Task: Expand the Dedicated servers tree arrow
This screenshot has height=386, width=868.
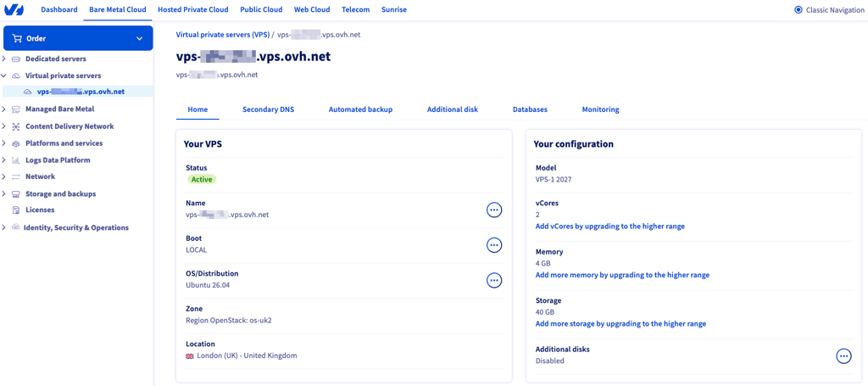Action: pos(4,59)
